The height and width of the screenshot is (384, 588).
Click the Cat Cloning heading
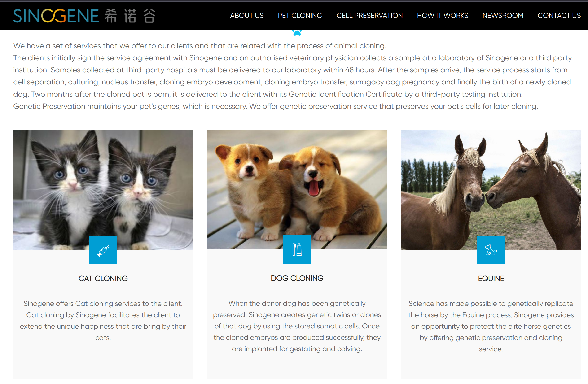(x=103, y=279)
